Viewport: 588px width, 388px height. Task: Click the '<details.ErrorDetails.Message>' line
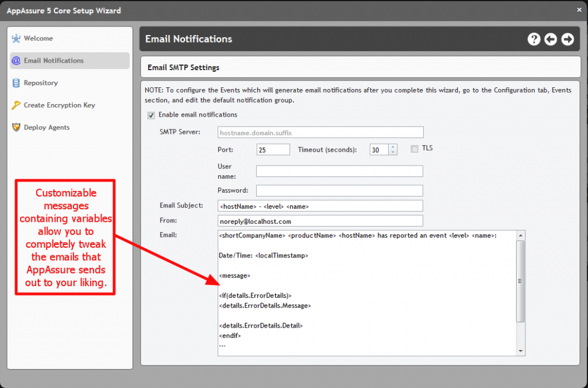click(x=265, y=305)
